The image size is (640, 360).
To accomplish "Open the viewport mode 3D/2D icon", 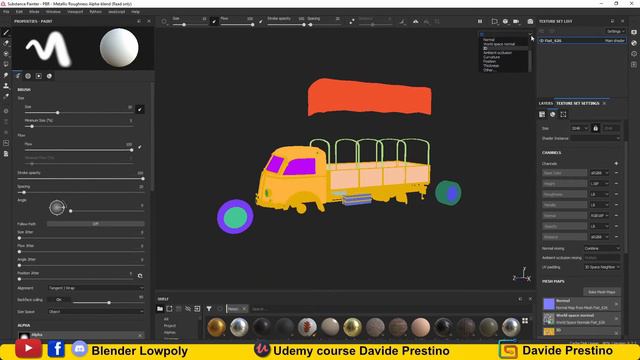I will point(495,21).
